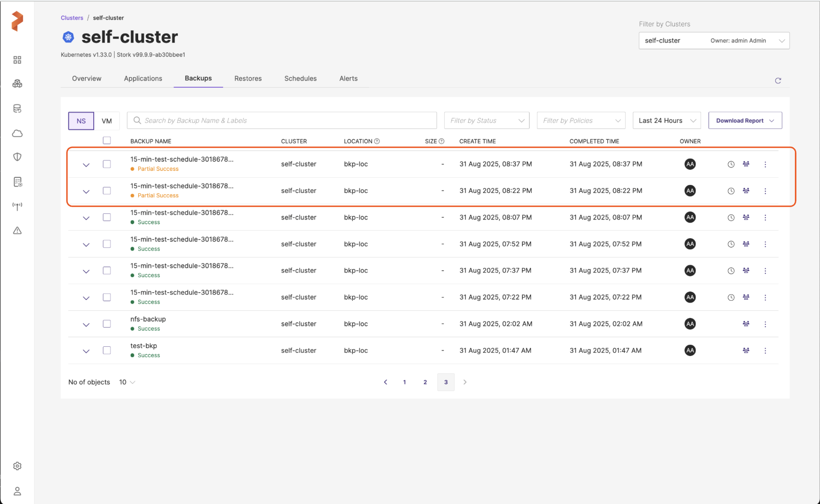Open the Filter by Status dropdown
Image resolution: width=820 pixels, height=504 pixels.
[x=486, y=120]
